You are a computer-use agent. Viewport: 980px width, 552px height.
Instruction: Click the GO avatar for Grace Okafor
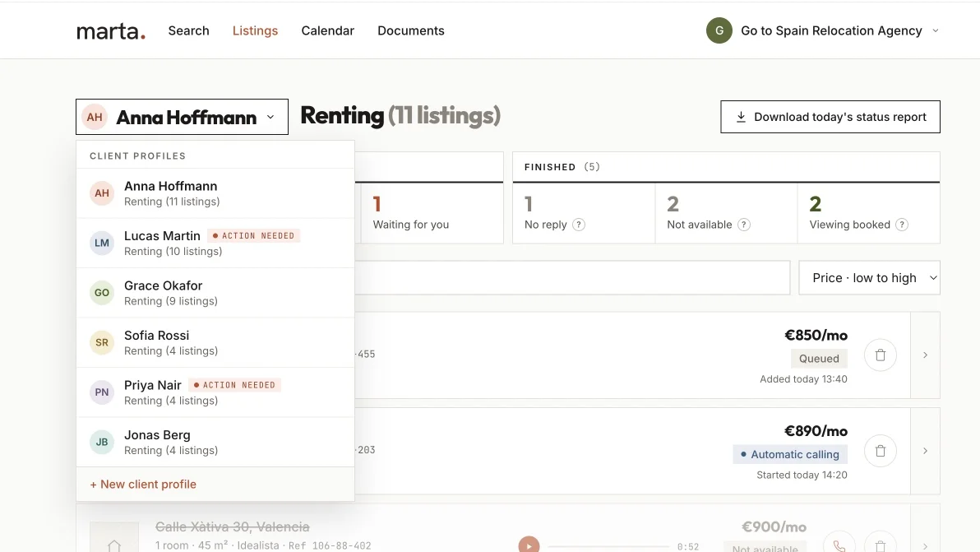(102, 293)
